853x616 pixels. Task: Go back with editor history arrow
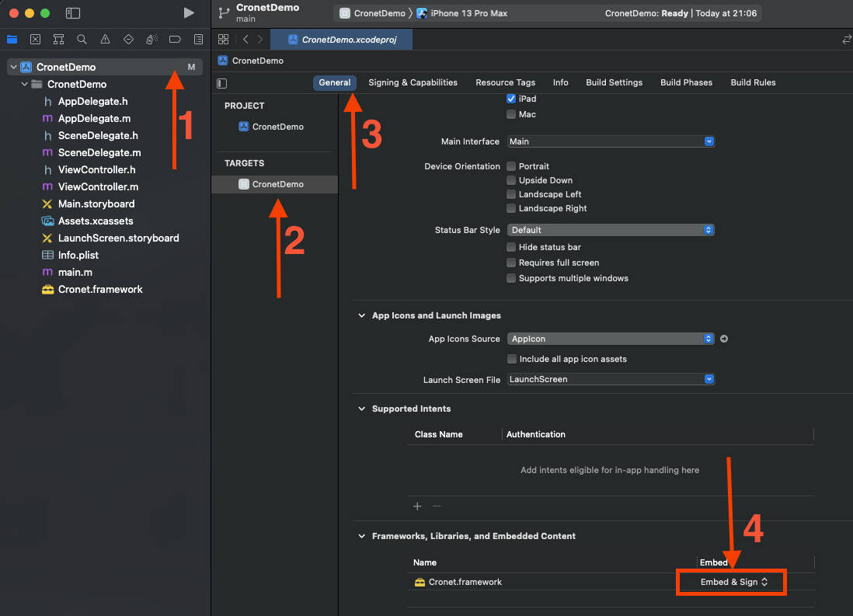[x=245, y=39]
